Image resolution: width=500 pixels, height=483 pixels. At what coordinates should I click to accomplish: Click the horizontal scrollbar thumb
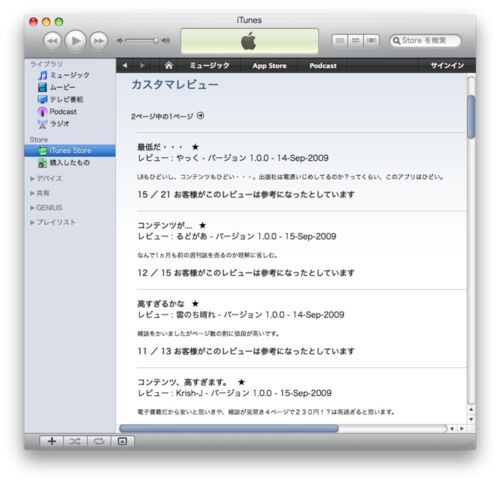coord(229,428)
